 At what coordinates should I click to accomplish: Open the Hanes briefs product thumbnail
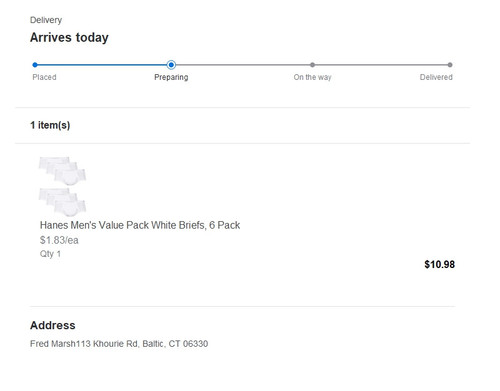pyautogui.click(x=62, y=186)
